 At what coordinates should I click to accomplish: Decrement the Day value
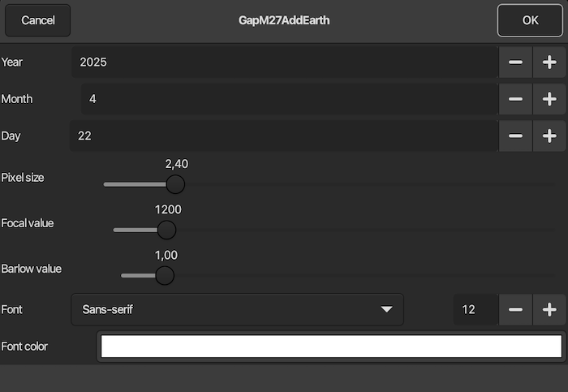tap(515, 136)
